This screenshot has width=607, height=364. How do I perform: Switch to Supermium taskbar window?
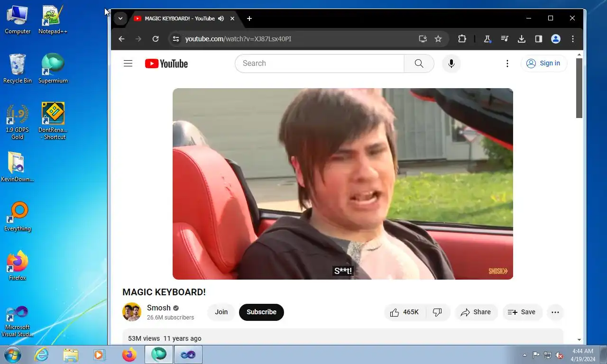pos(159,355)
